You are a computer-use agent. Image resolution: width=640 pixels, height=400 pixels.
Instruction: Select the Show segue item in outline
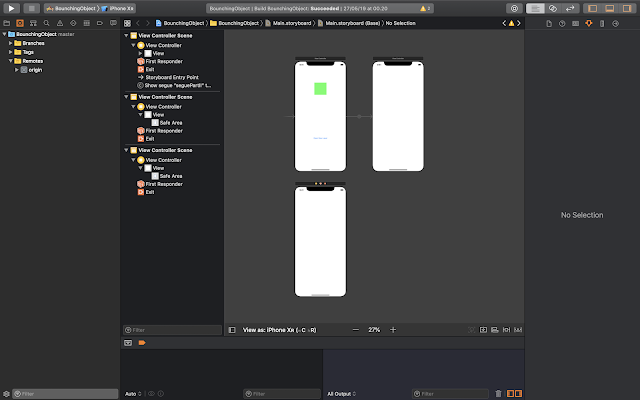tap(174, 85)
